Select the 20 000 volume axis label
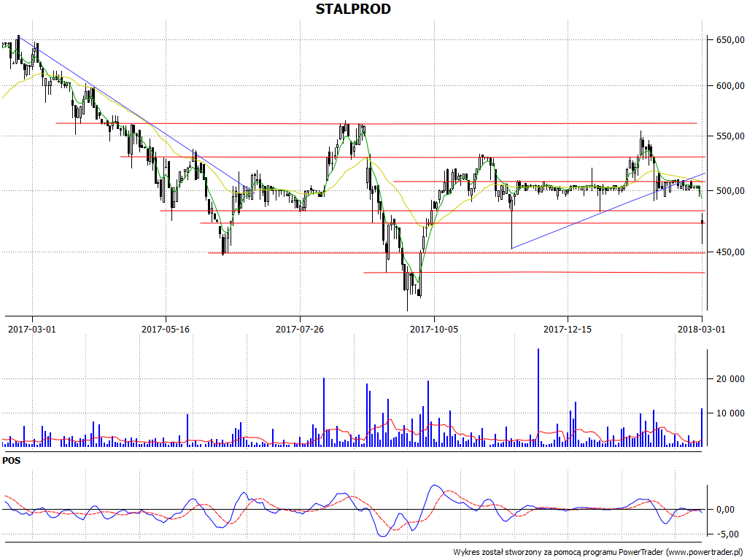The width and height of the screenshot is (747, 560). (729, 379)
